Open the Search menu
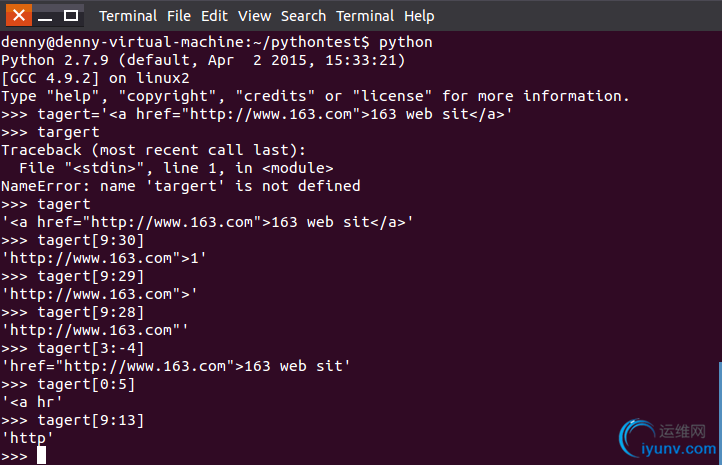This screenshot has height=465, width=722. pyautogui.click(x=303, y=16)
